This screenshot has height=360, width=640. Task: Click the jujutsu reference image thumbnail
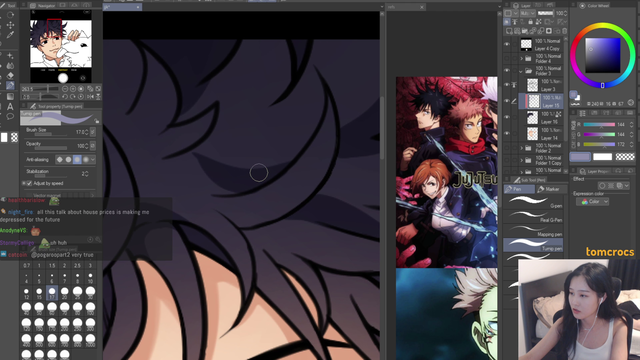(447, 172)
